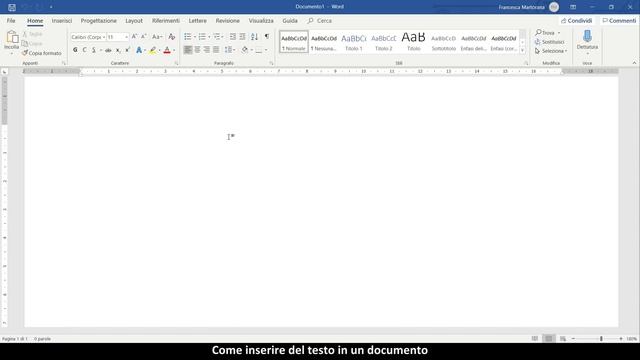Open borders dropdown in Paragrafo
The width and height of the screenshot is (640, 360).
click(266, 50)
